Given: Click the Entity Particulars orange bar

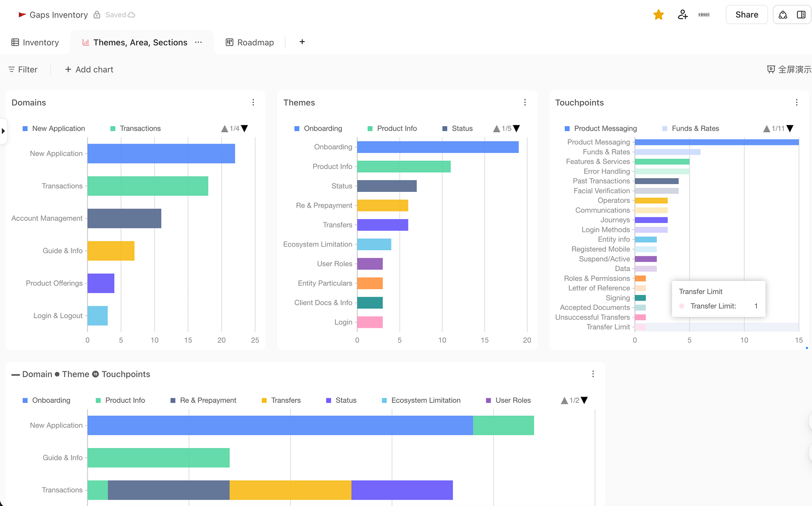Looking at the screenshot, I should 370,283.
